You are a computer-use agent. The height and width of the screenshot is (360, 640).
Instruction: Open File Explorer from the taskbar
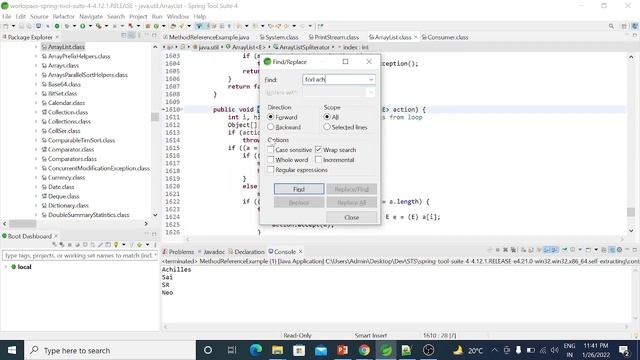(278, 350)
